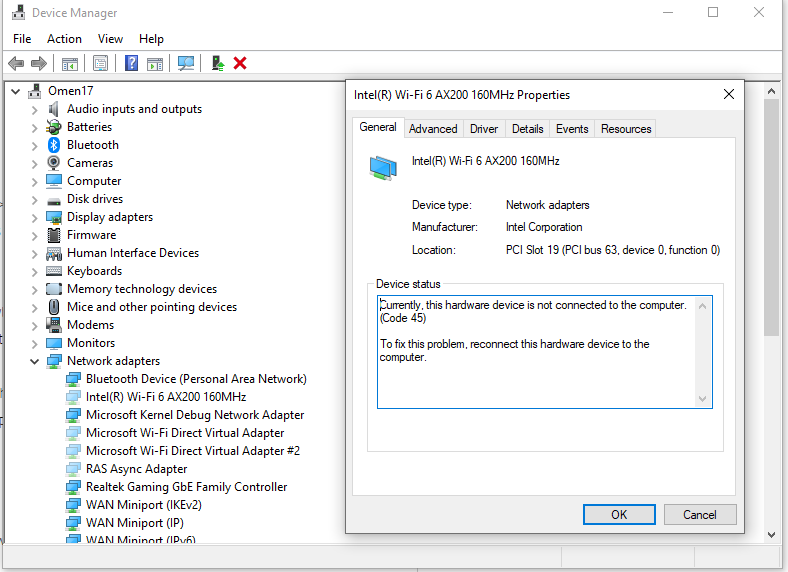This screenshot has height=572, width=788.
Task: Open the File menu
Action: [x=22, y=39]
